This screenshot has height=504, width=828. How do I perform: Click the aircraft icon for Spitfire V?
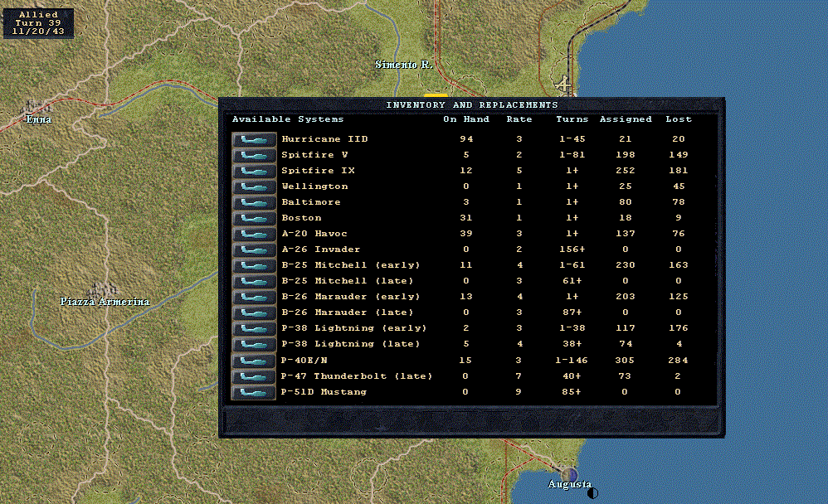[x=254, y=155]
